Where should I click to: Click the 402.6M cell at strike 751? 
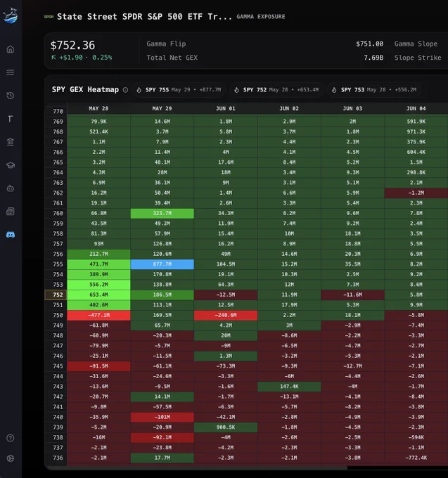point(98,305)
